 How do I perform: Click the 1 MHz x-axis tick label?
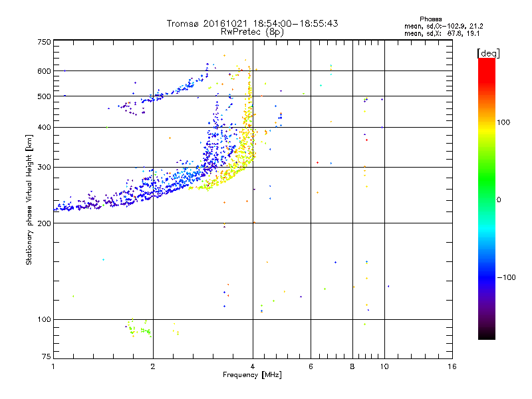pyautogui.click(x=53, y=367)
